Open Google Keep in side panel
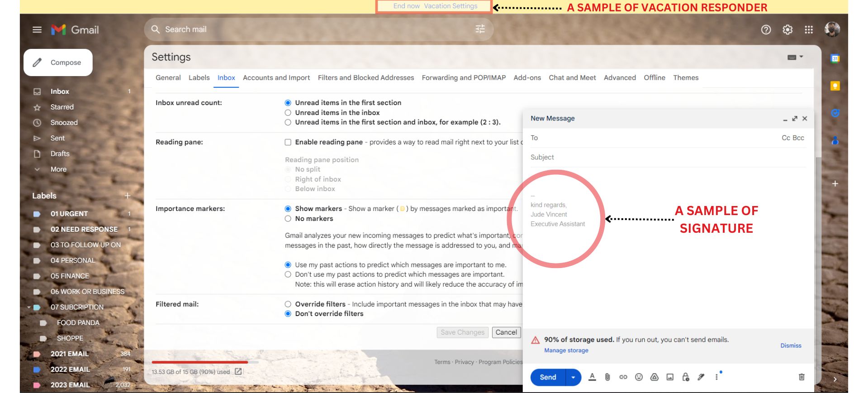Viewport: 868px width, 393px height. click(835, 86)
